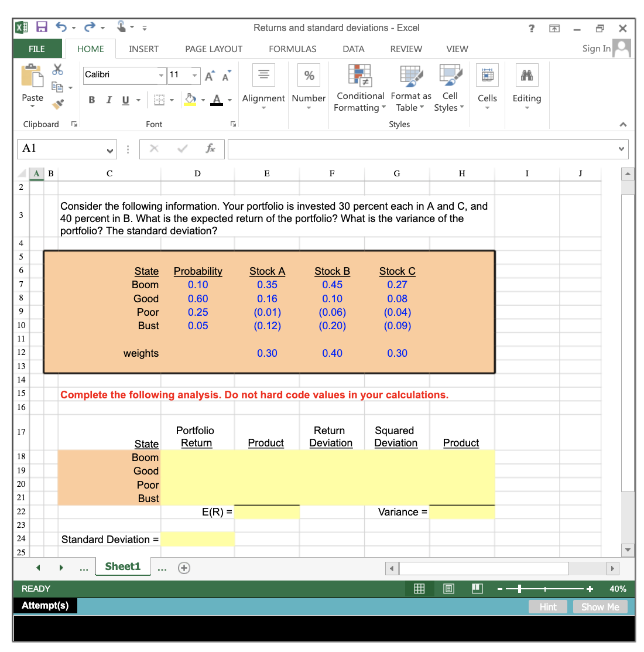Toggle bold formatting

pyautogui.click(x=91, y=100)
